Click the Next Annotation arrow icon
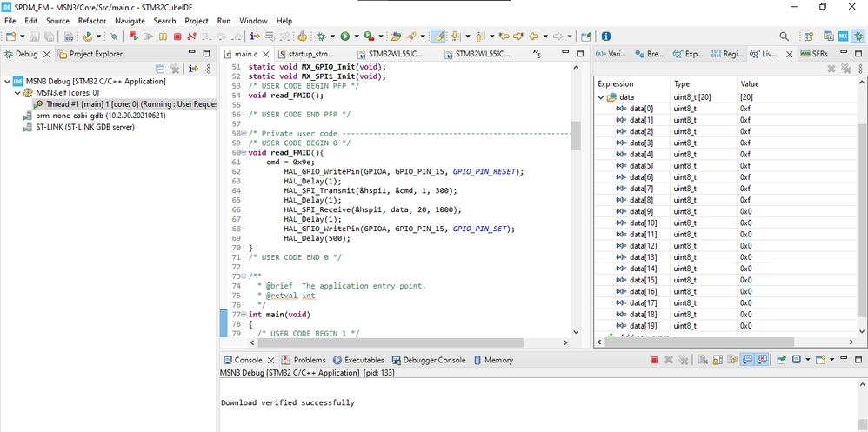Screen dimensions: 868x432 pos(456,37)
